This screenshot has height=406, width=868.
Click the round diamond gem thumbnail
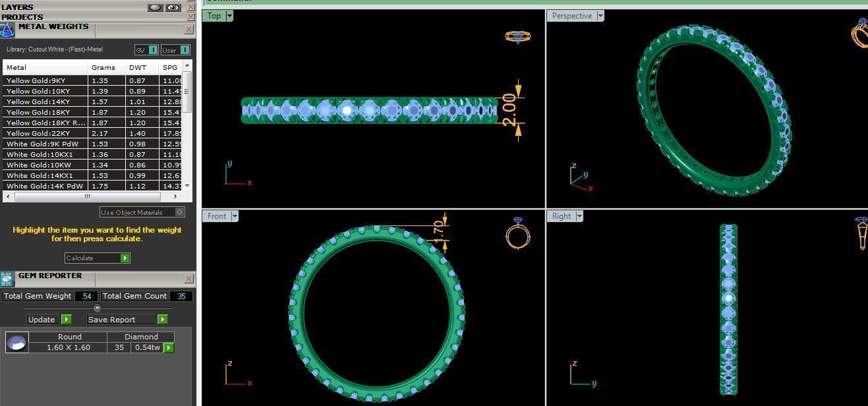16,342
